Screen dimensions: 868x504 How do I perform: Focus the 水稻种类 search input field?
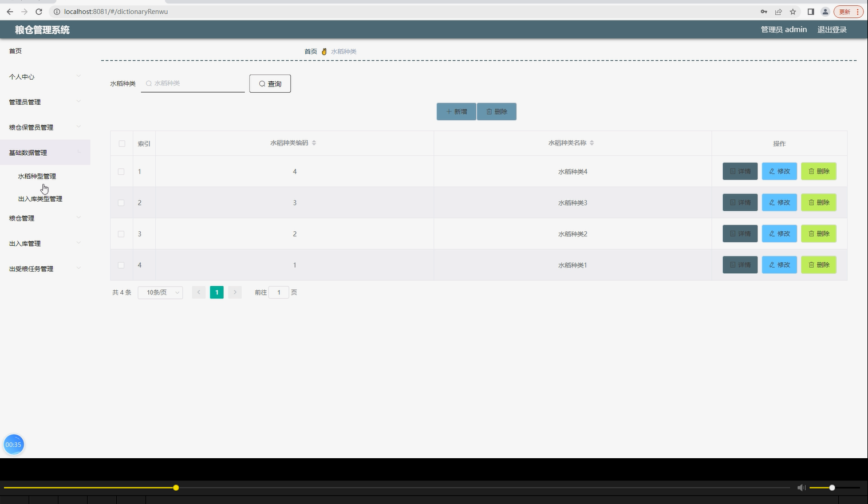tap(193, 84)
